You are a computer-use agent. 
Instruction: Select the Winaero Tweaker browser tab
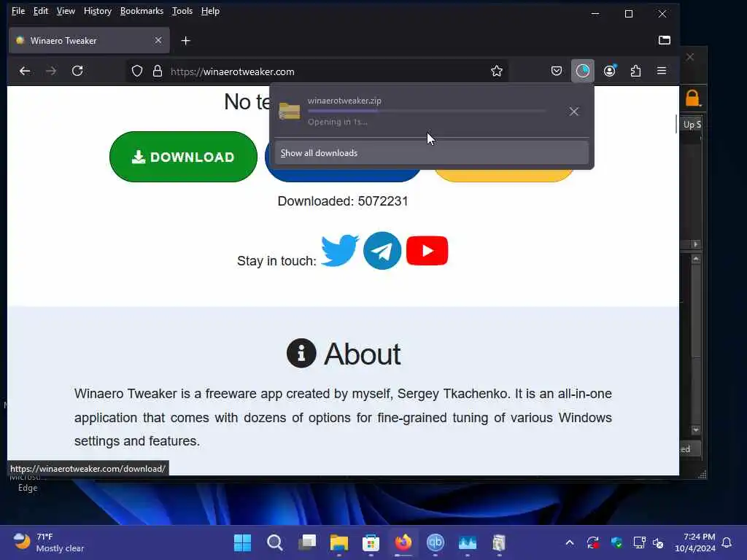(x=89, y=41)
